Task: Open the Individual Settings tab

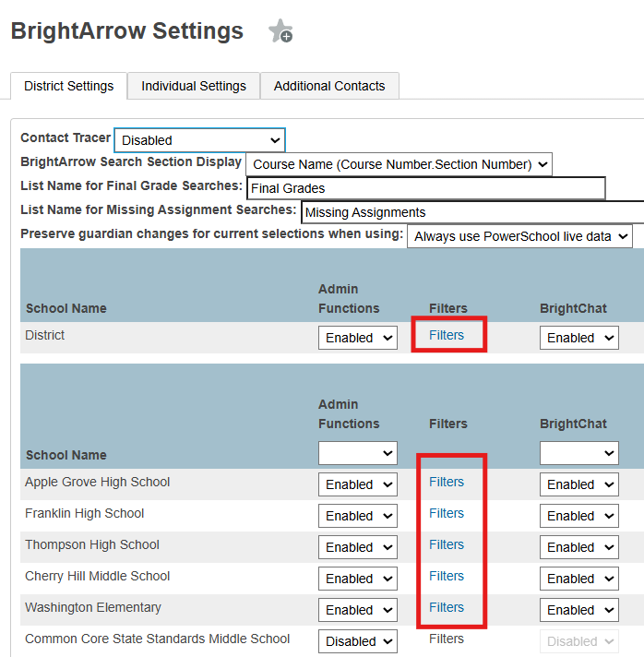Action: 194,86
